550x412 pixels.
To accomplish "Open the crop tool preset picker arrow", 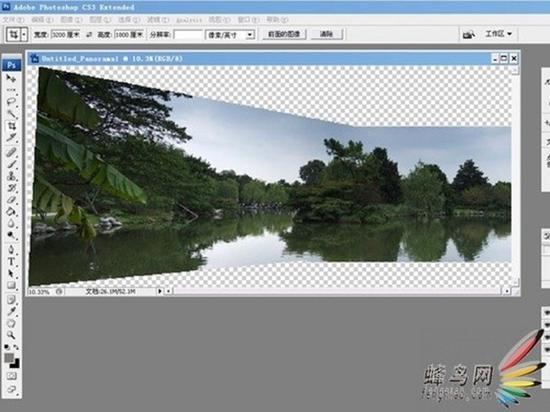I will [24, 35].
